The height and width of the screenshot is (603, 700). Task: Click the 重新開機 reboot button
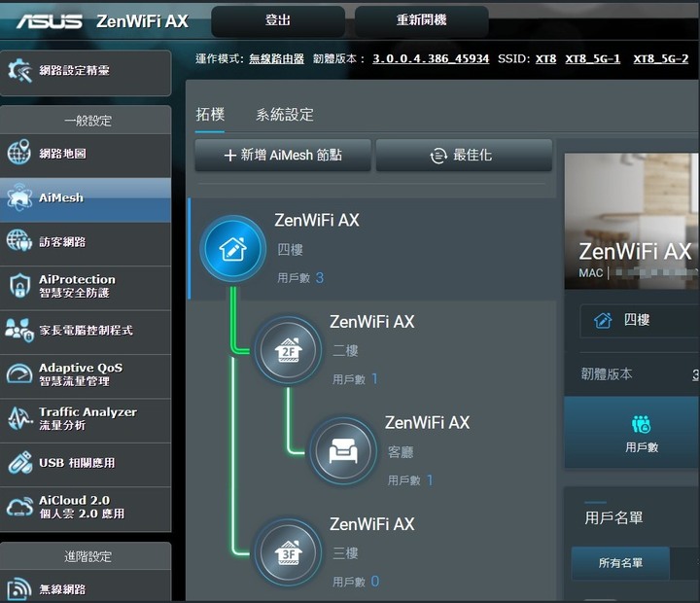click(x=421, y=20)
